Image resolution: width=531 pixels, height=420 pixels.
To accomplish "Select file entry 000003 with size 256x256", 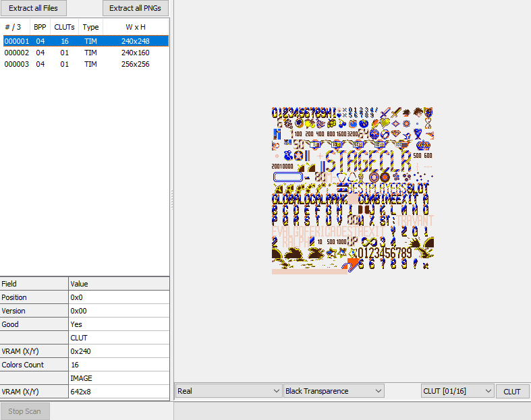I will pos(17,64).
